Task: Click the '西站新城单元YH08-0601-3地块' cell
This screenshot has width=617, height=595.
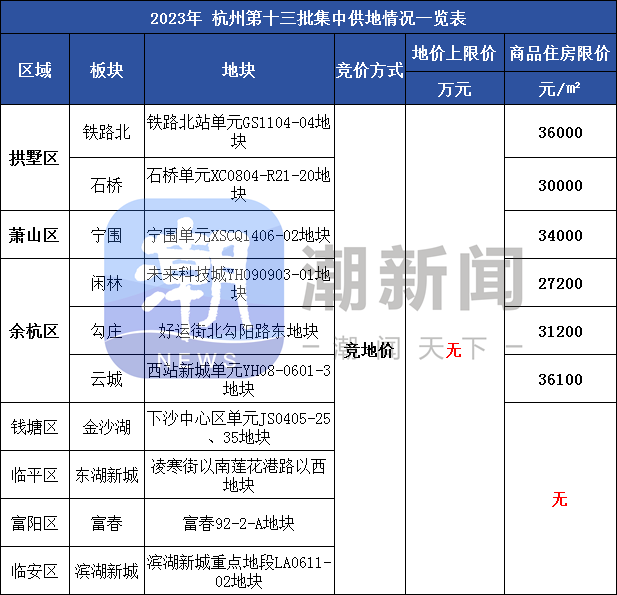Action: (239, 379)
